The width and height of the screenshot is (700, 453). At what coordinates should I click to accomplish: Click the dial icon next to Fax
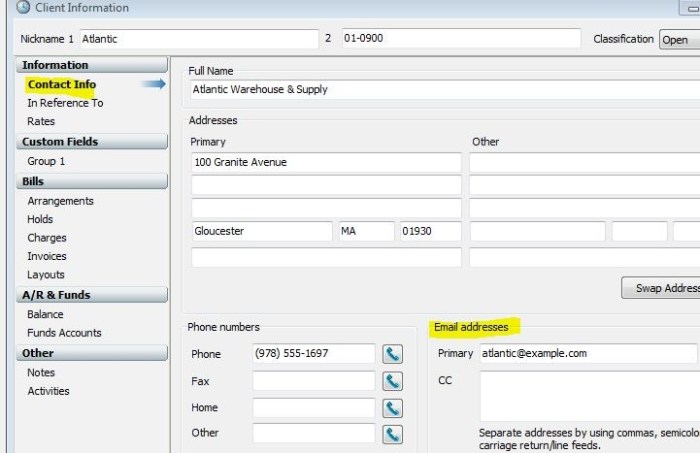tap(392, 381)
